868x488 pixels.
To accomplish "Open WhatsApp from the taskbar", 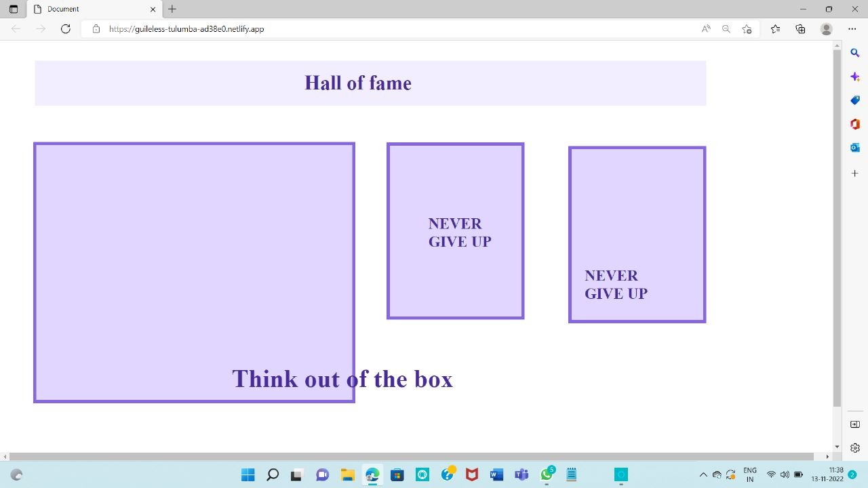I will tap(547, 474).
